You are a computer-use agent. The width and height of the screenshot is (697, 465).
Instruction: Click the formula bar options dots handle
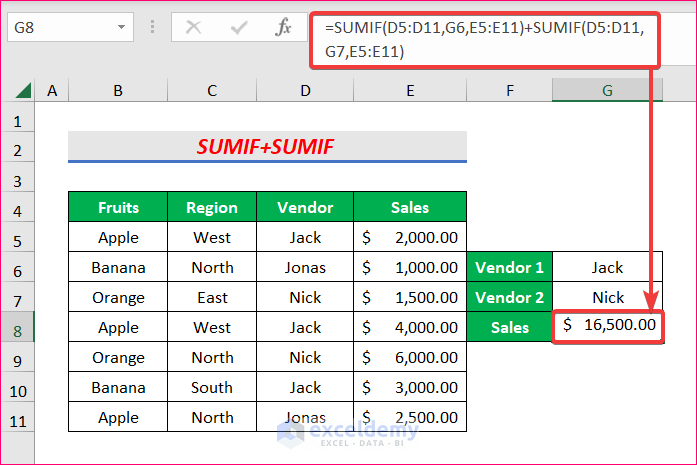[x=152, y=27]
